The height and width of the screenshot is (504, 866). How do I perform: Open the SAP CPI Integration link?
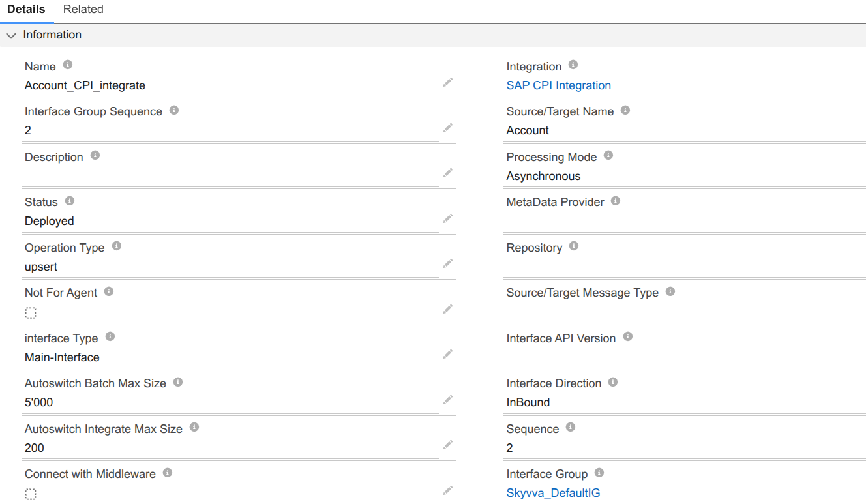[x=559, y=85]
